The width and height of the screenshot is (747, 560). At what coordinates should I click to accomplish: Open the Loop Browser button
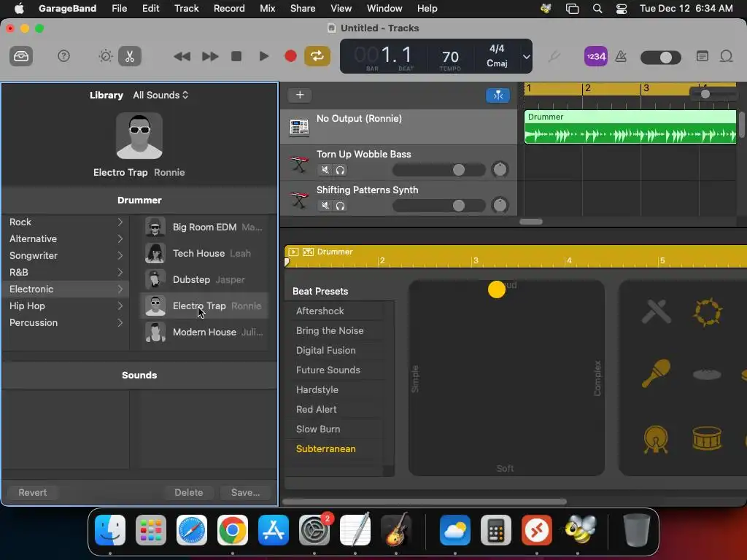pos(726,56)
